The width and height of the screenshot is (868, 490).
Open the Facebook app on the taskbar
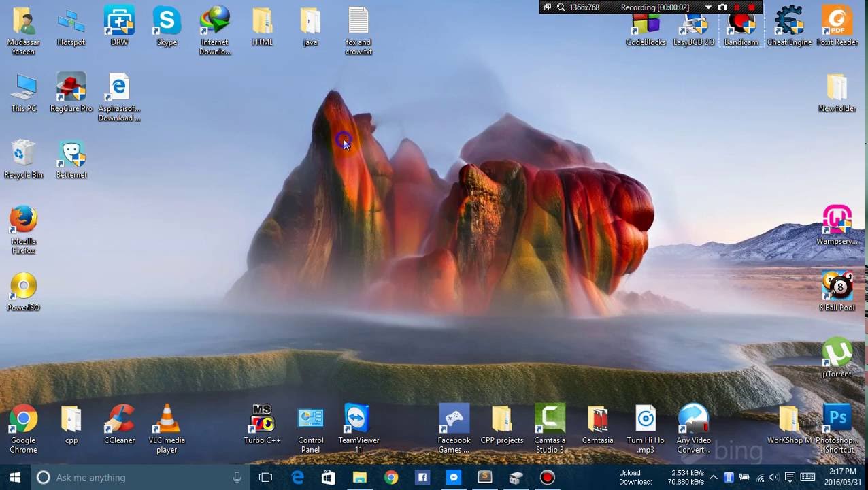point(422,477)
